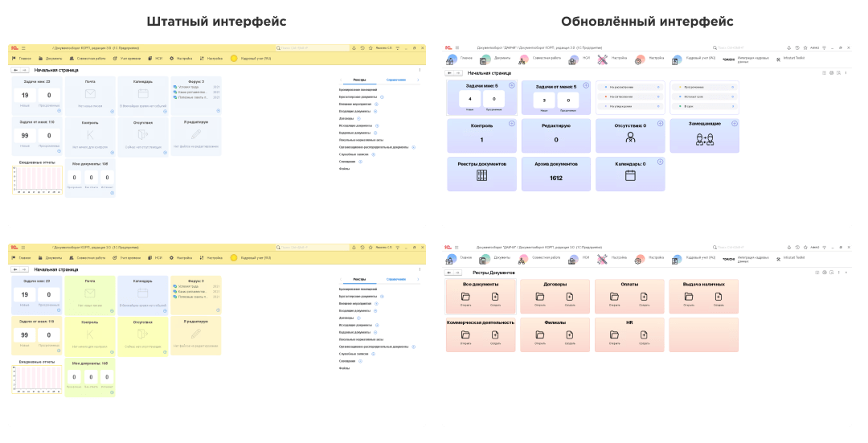Open folder icon in Оплаты card

615,297
